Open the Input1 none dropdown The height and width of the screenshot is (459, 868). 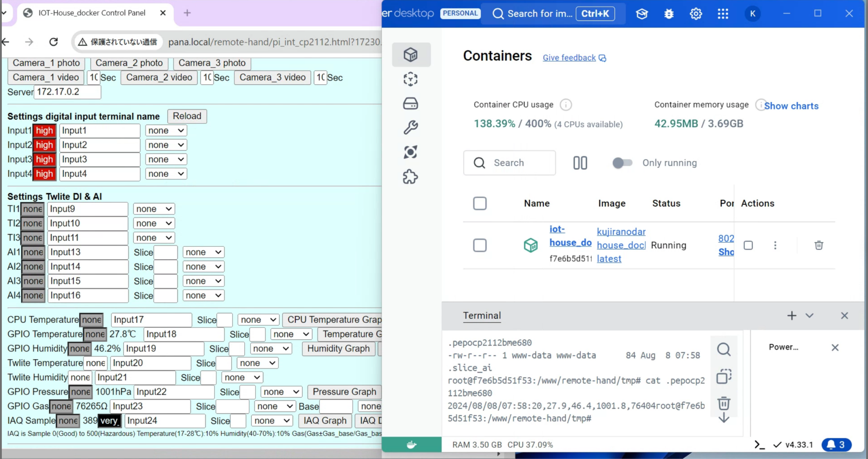[x=166, y=131]
